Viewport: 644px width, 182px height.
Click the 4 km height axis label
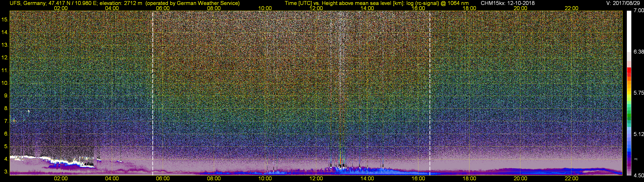tap(6, 159)
